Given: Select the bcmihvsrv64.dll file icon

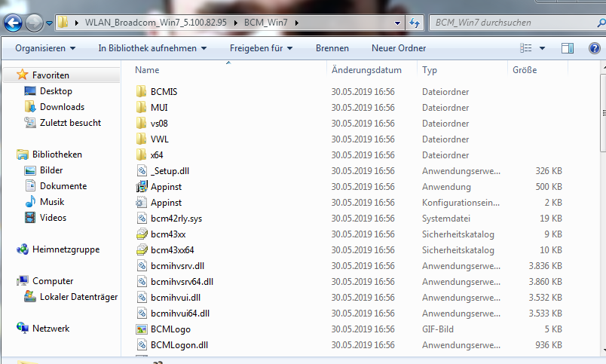Looking at the screenshot, I should 142,282.
